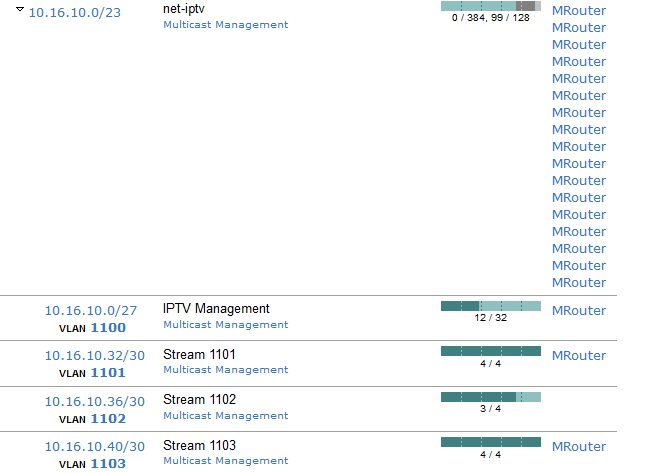The height and width of the screenshot is (473, 652).
Task: Open the topmost MRouter link for net-iptv
Action: 579,11
